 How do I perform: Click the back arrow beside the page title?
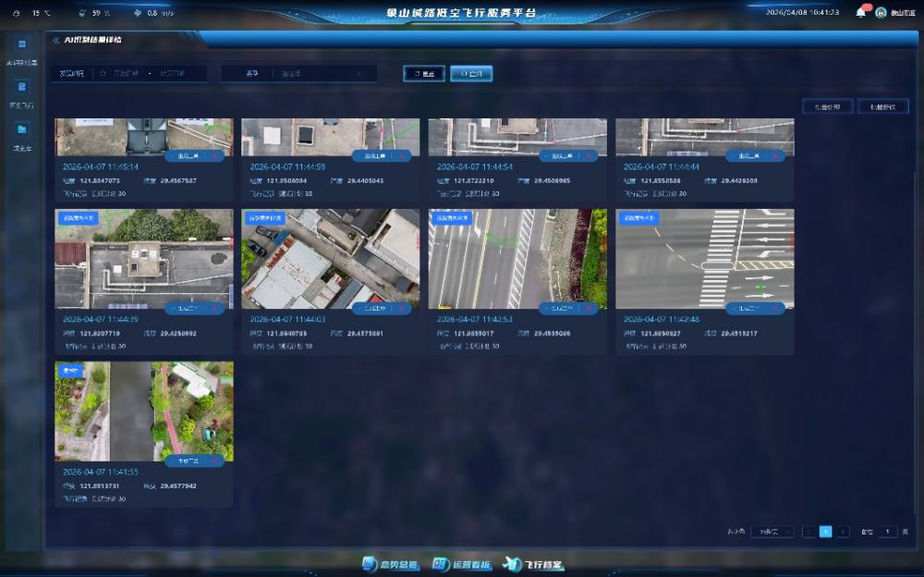[x=56, y=40]
